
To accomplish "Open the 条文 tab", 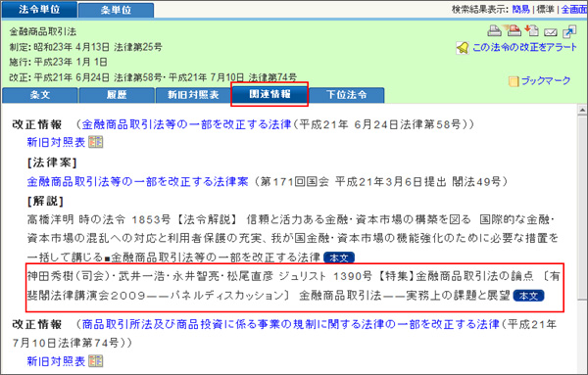I will pos(40,95).
